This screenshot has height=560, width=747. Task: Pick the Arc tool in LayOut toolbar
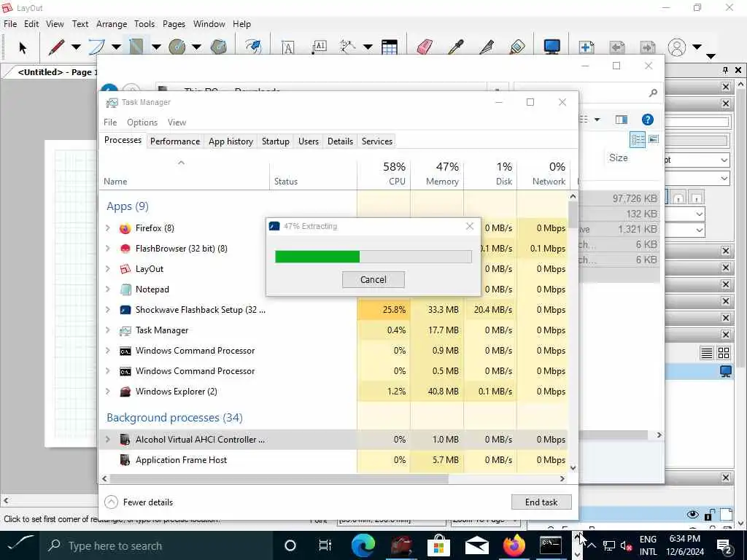point(96,47)
